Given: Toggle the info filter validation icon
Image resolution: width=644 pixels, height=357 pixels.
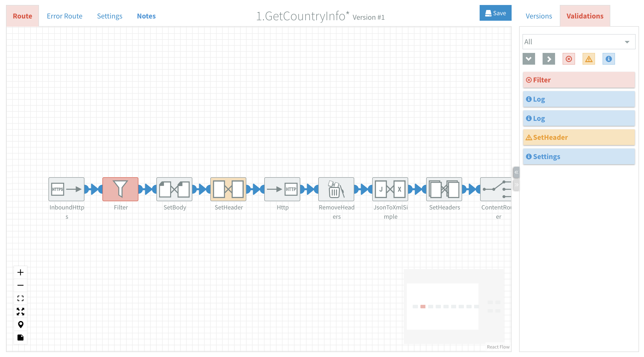Looking at the screenshot, I should [608, 59].
